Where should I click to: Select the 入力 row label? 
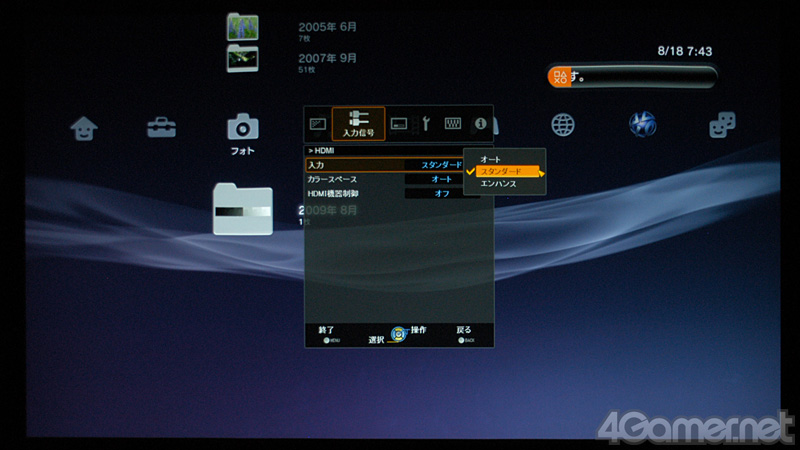pyautogui.click(x=316, y=165)
